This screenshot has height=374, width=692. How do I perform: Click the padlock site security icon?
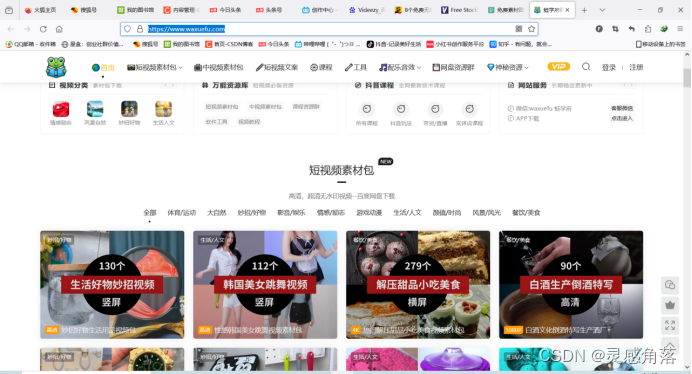tap(140, 29)
